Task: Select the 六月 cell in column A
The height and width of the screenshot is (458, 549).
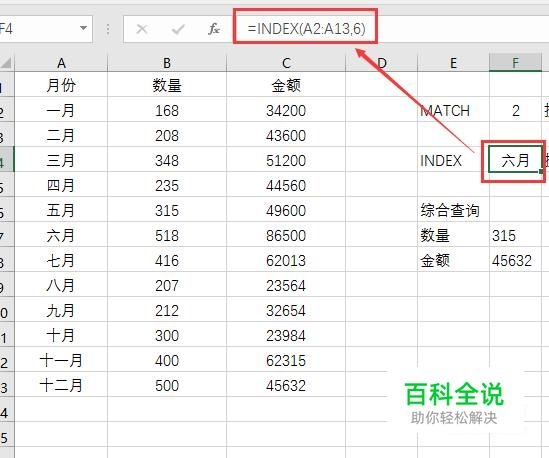Action: [x=61, y=235]
